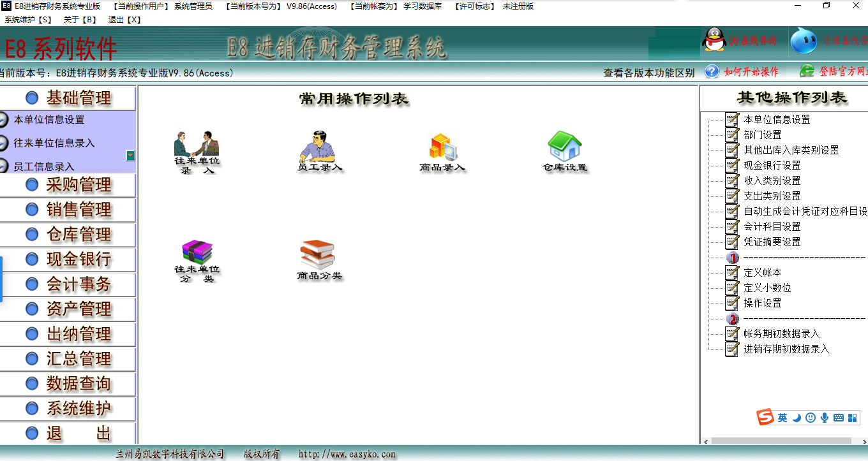Click the Sogou smiley emoji icon

pos(811,418)
